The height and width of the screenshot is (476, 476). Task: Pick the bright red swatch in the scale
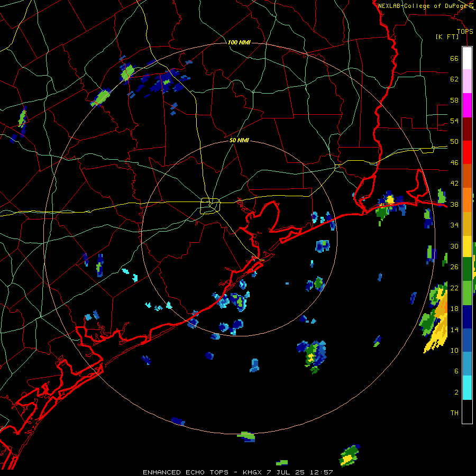[467, 152]
